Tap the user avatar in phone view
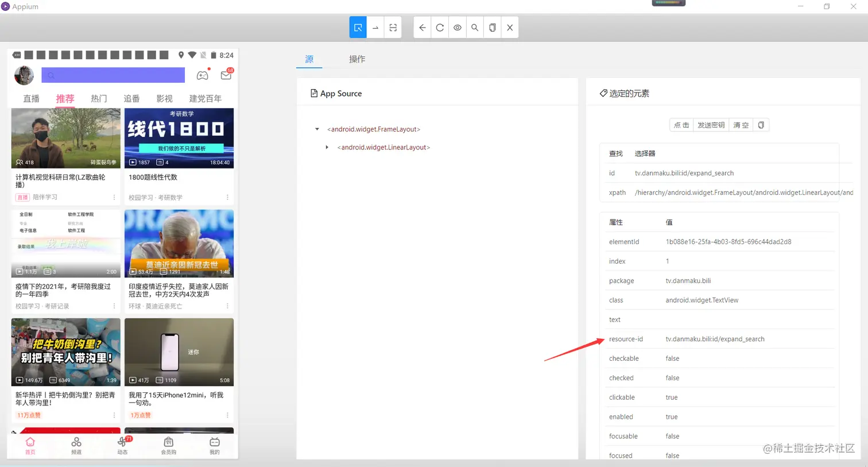Screen dimensions: 868x467 tap(24, 75)
